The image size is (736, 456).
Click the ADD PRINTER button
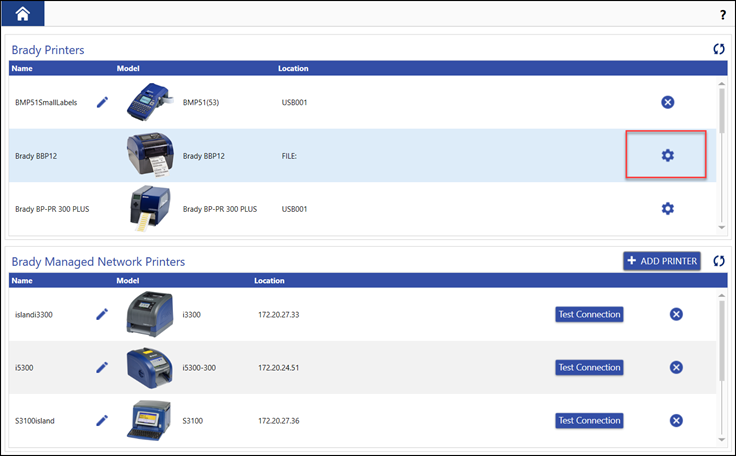point(662,261)
